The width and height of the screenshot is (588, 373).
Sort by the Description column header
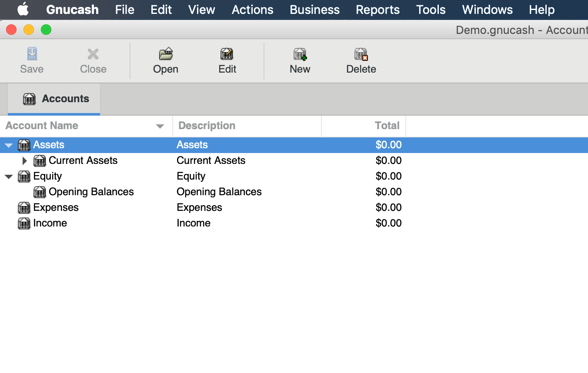[x=247, y=126]
